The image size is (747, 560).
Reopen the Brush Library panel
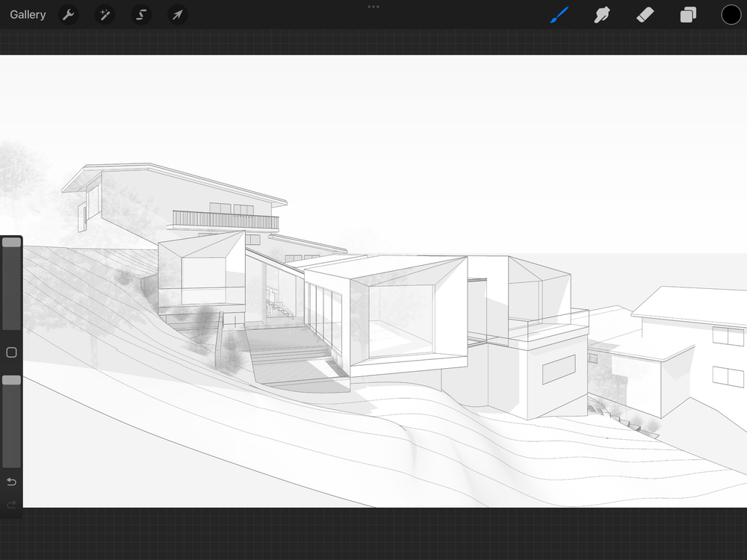tap(559, 14)
